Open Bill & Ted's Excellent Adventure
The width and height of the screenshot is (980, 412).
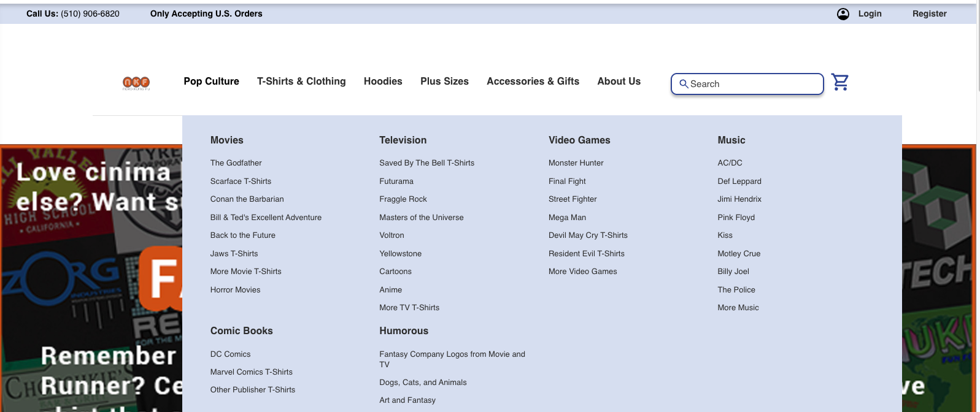tap(266, 218)
